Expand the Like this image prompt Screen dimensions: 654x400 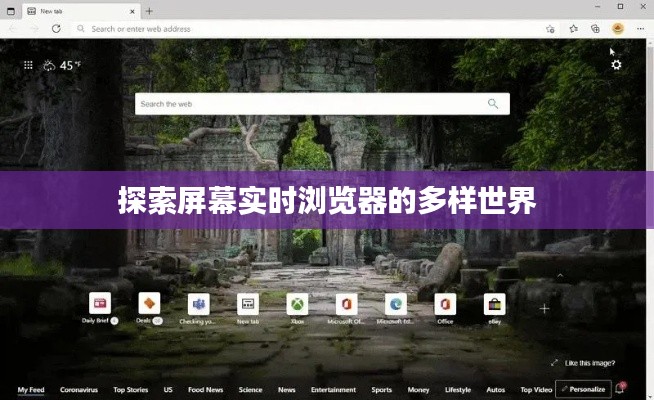coord(585,363)
